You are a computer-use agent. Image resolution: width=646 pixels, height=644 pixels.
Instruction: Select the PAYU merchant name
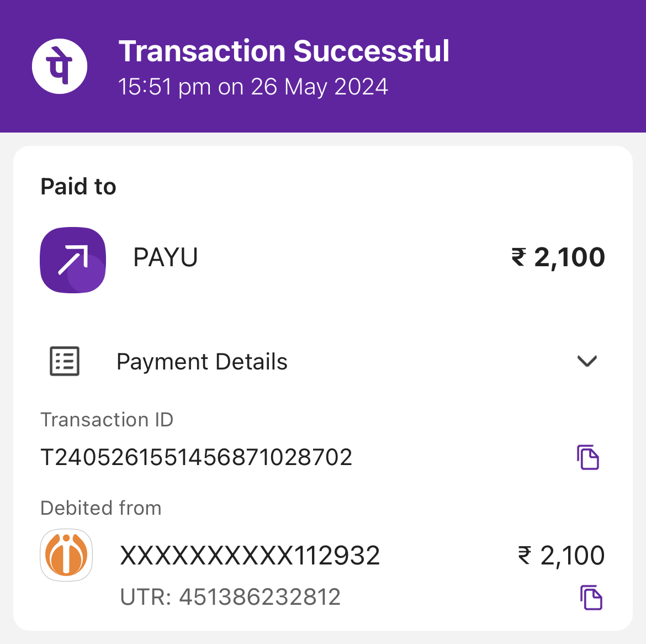[x=166, y=257]
